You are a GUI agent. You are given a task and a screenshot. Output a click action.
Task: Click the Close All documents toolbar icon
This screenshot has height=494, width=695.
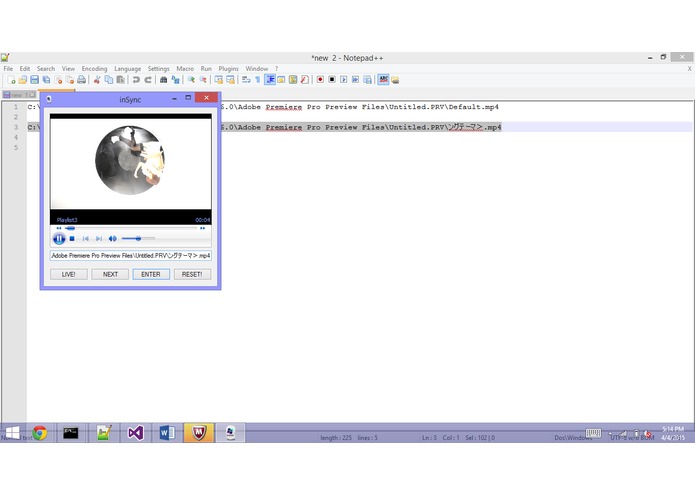(x=70, y=80)
